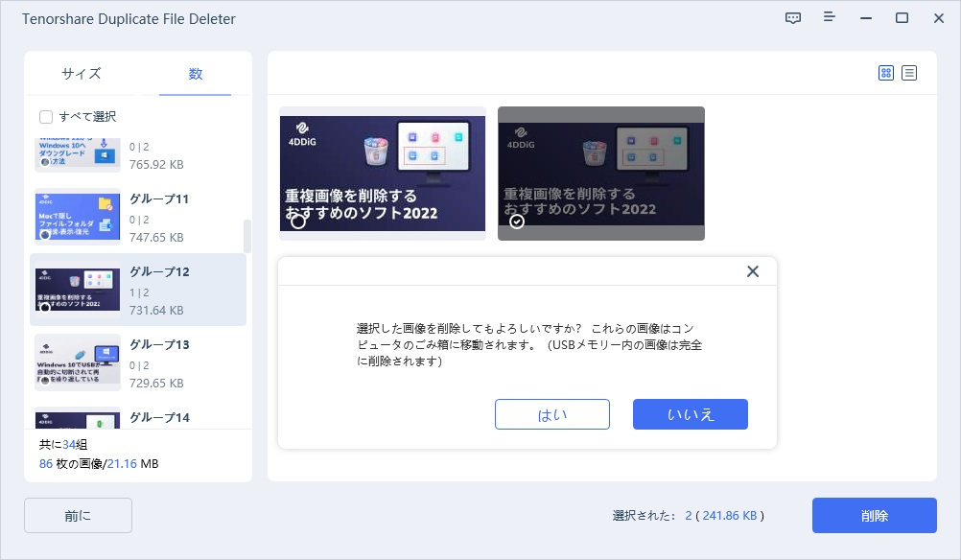Toggle selection circle on グループ13 thumbnail
961x560 pixels.
click(x=44, y=381)
